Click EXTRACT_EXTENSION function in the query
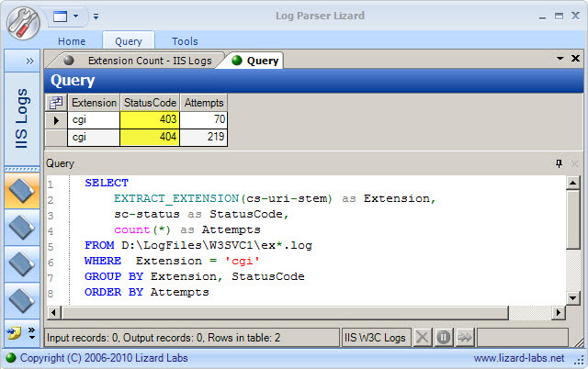The image size is (588, 369). 176,199
